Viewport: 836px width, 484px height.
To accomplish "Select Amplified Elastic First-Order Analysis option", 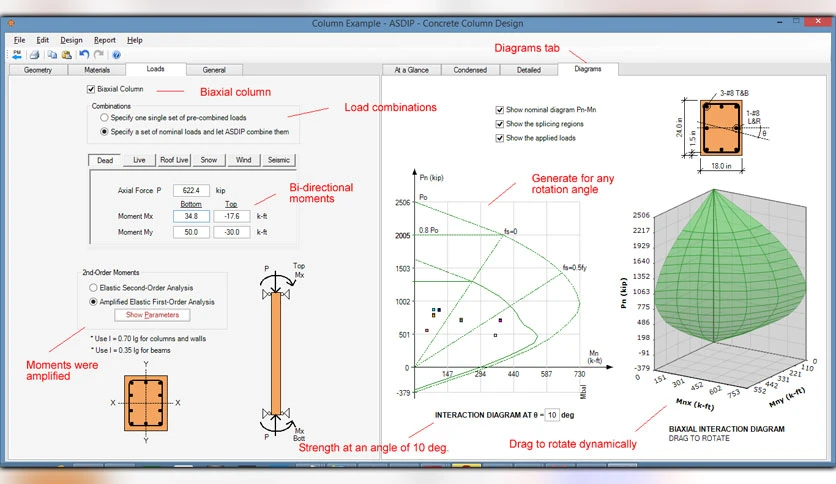I will pos(93,302).
